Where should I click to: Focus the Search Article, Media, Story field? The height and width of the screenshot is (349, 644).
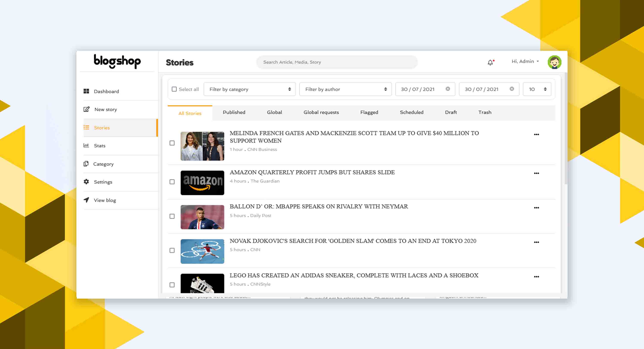click(x=337, y=62)
